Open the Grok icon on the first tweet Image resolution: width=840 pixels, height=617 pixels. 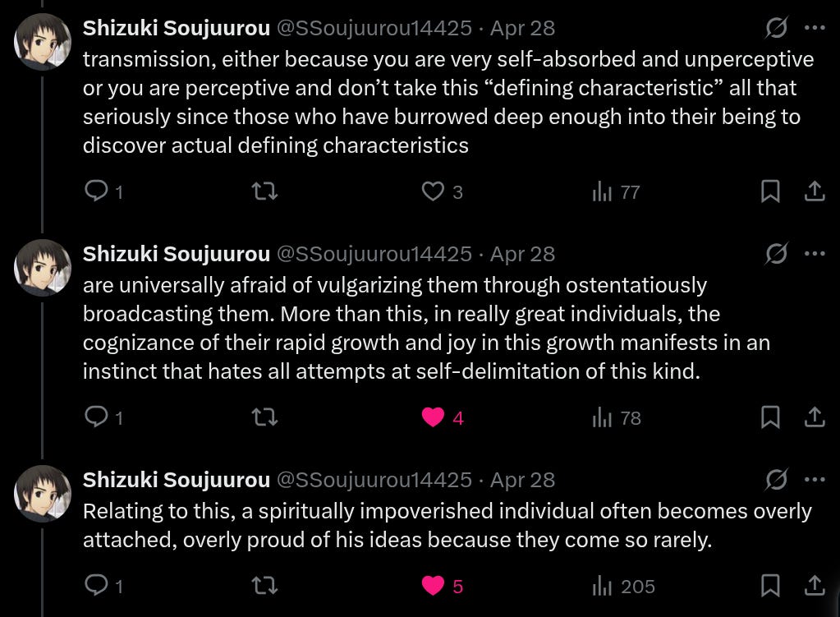776,28
